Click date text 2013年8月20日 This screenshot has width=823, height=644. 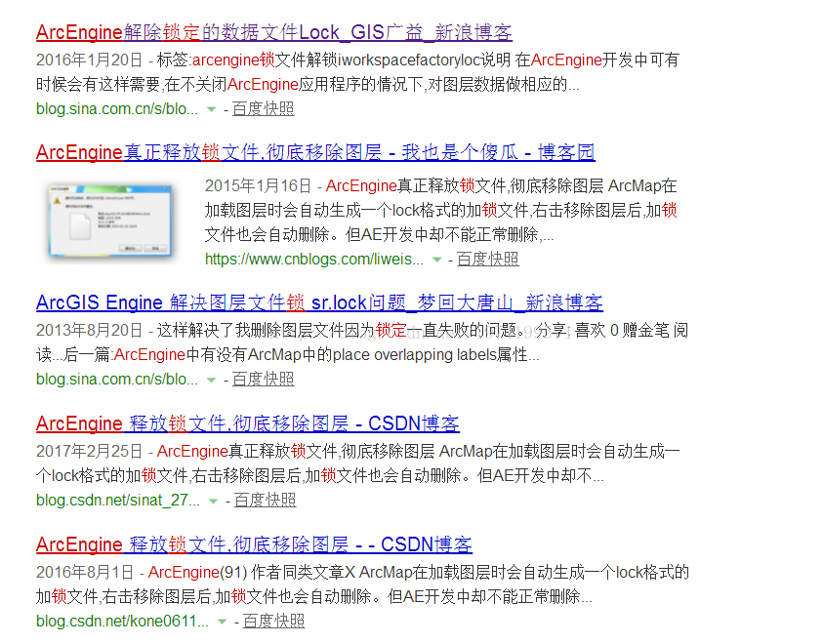point(89,330)
